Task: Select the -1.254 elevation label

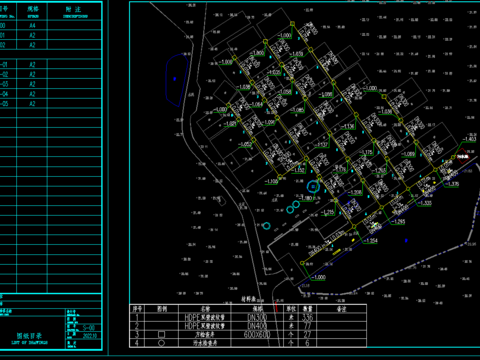Action: 371,240
